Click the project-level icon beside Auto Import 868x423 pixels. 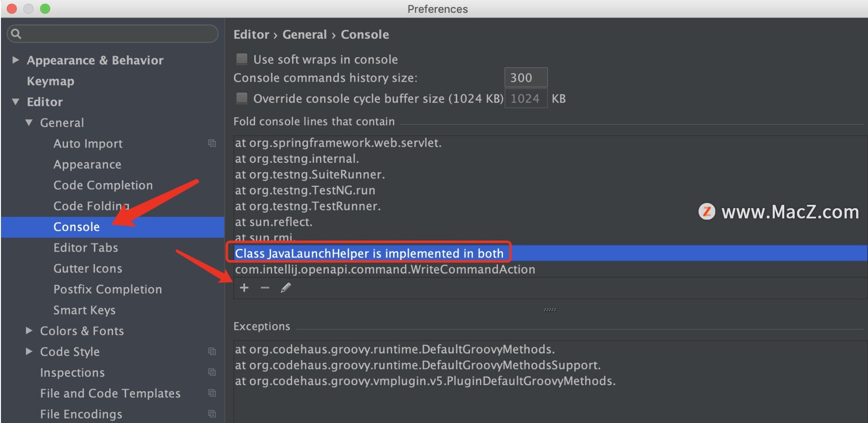click(212, 143)
